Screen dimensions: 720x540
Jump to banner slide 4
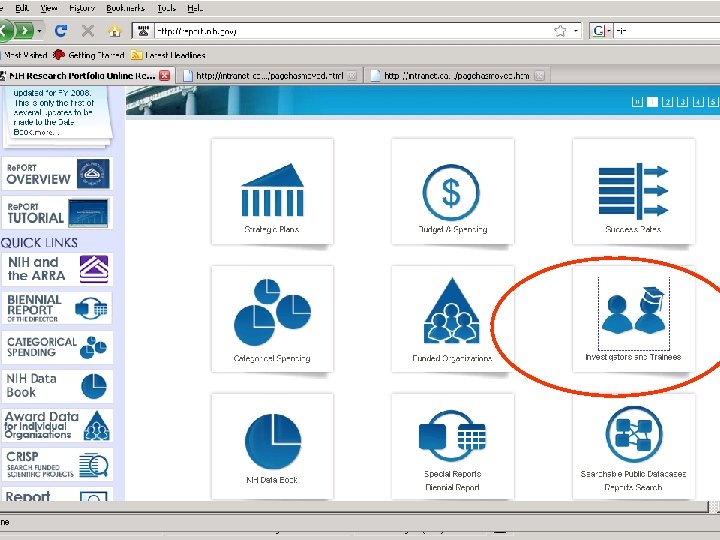pyautogui.click(x=698, y=101)
